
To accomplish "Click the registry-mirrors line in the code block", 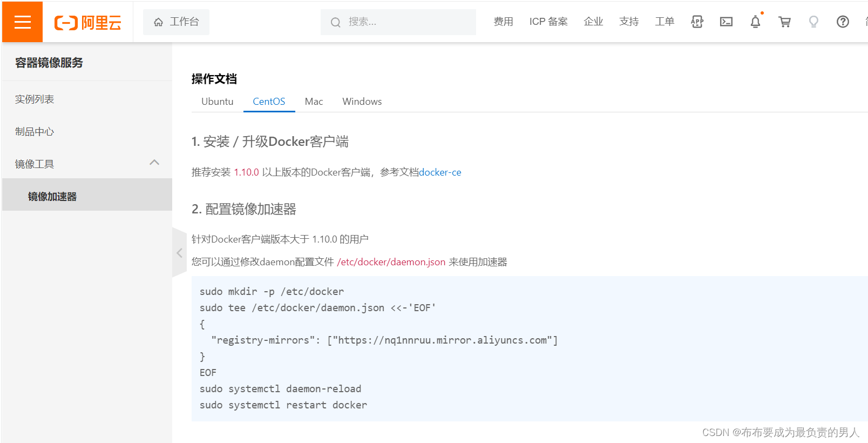I will (x=384, y=340).
